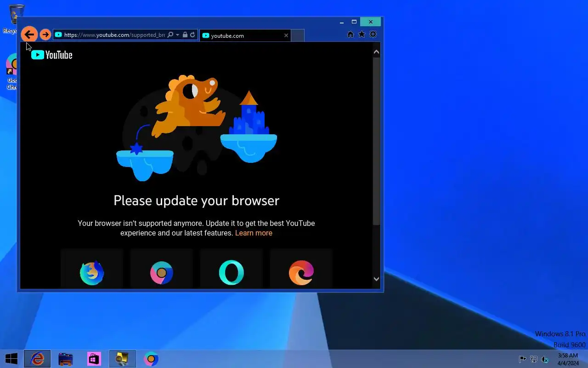Open File Explorer from the taskbar

[66, 359]
